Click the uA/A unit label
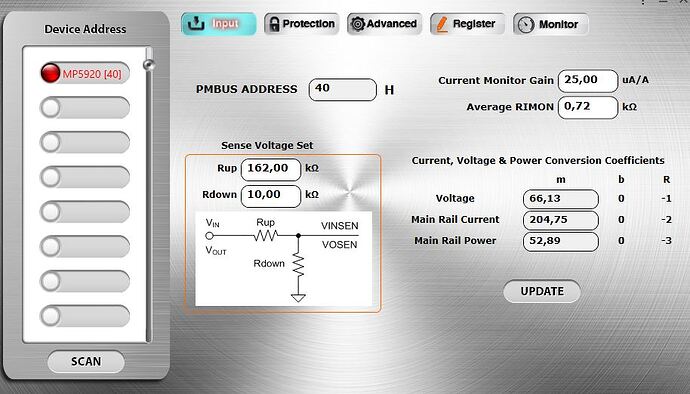The height and width of the screenshot is (394, 690). pos(635,80)
